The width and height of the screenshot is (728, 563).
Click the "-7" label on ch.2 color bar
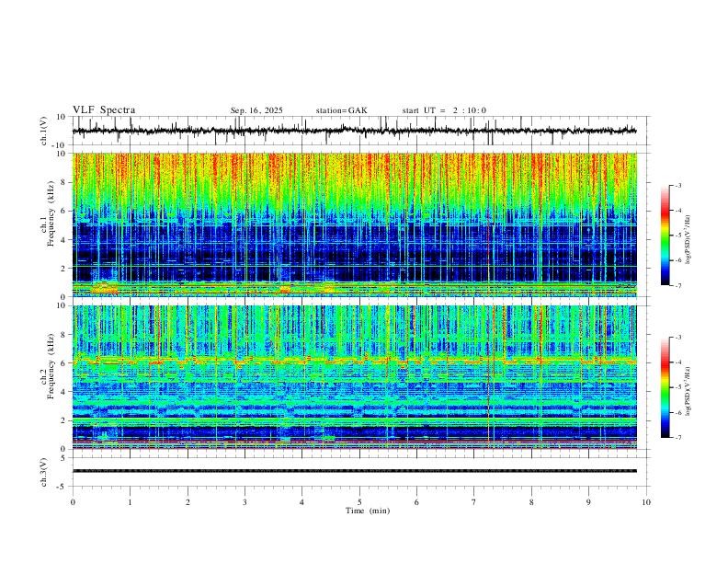(677, 438)
